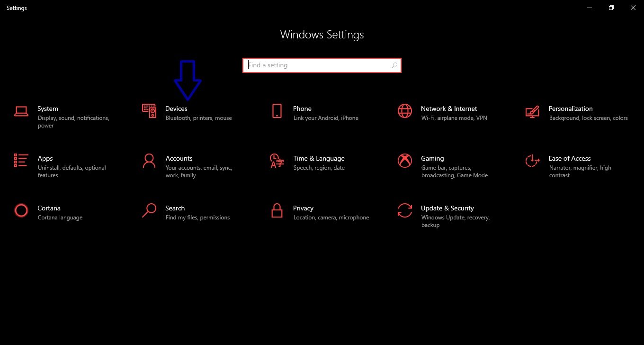The width and height of the screenshot is (644, 345).
Task: Open the System laptop icon
Action: (21, 111)
